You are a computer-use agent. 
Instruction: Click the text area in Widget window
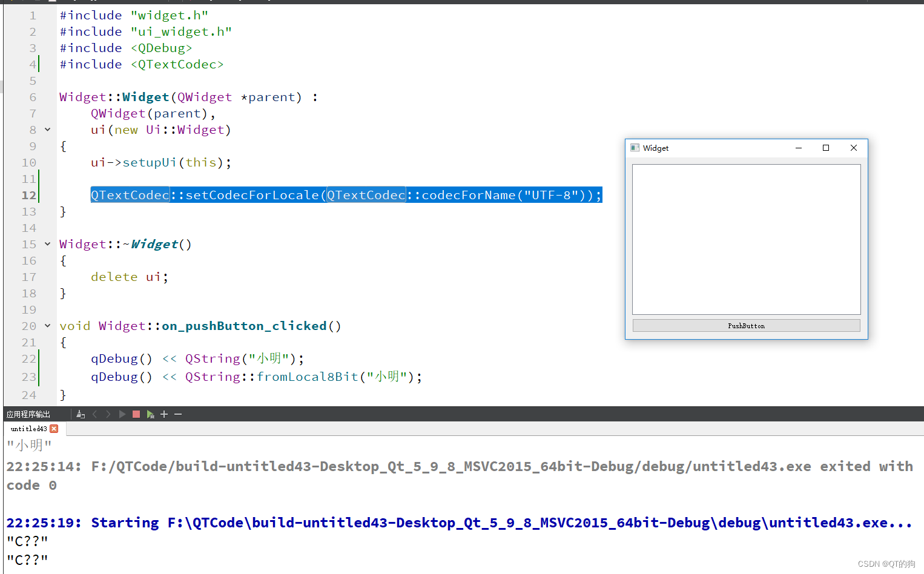(746, 239)
